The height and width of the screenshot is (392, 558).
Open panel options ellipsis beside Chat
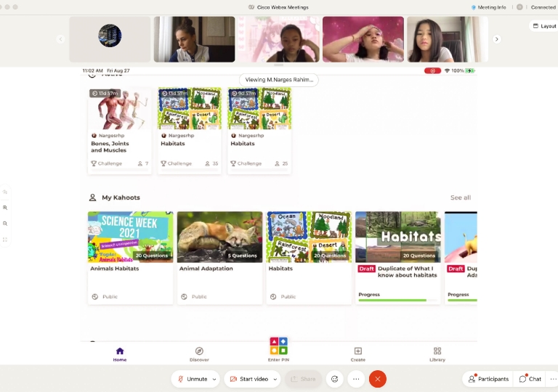pos(553,379)
